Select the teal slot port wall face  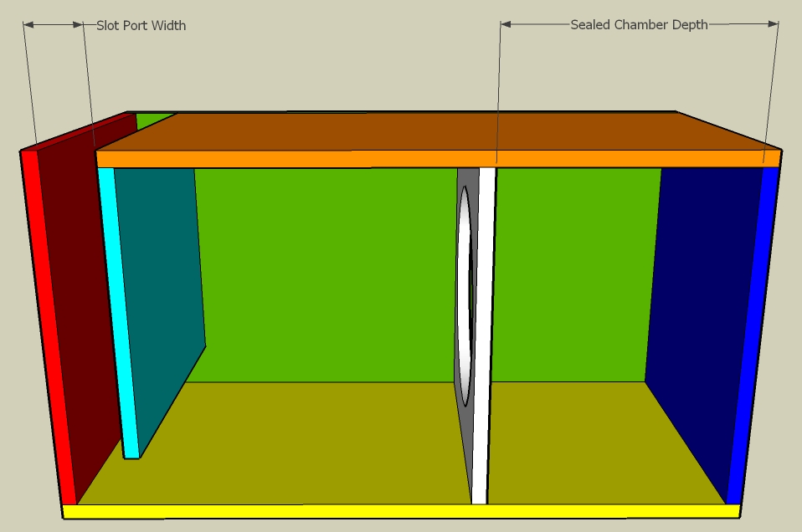point(161,293)
